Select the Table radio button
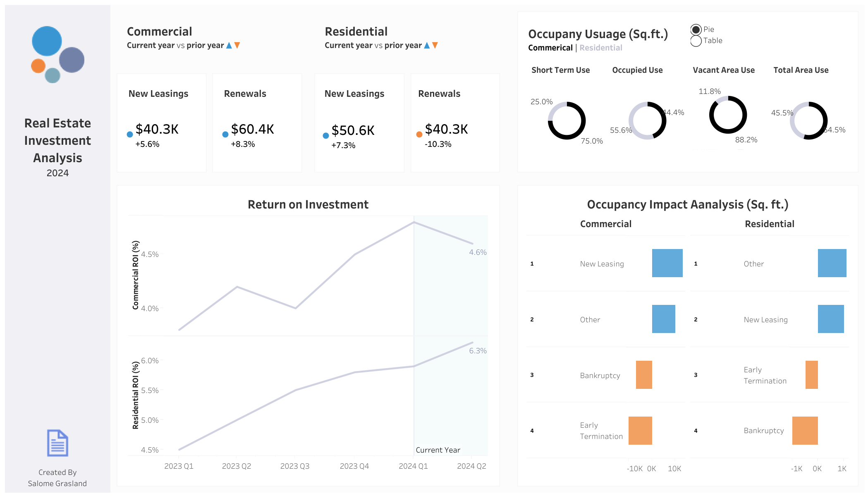The image size is (868, 496). (696, 41)
